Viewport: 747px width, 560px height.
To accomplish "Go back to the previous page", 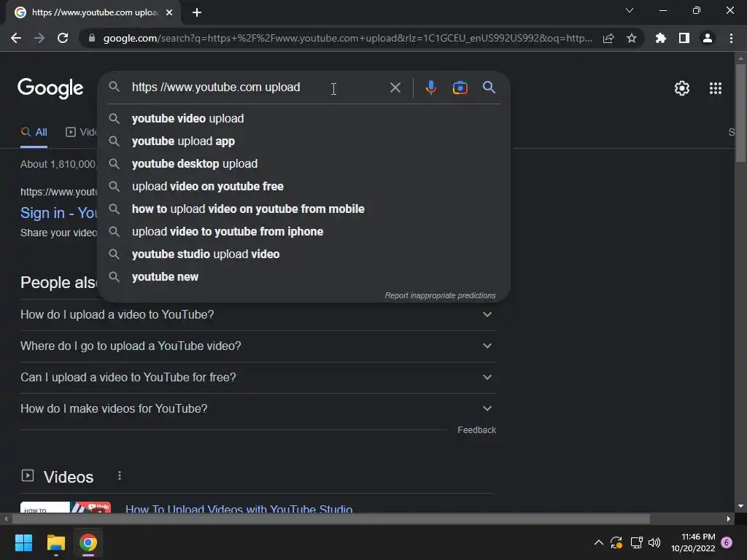I will [16, 38].
